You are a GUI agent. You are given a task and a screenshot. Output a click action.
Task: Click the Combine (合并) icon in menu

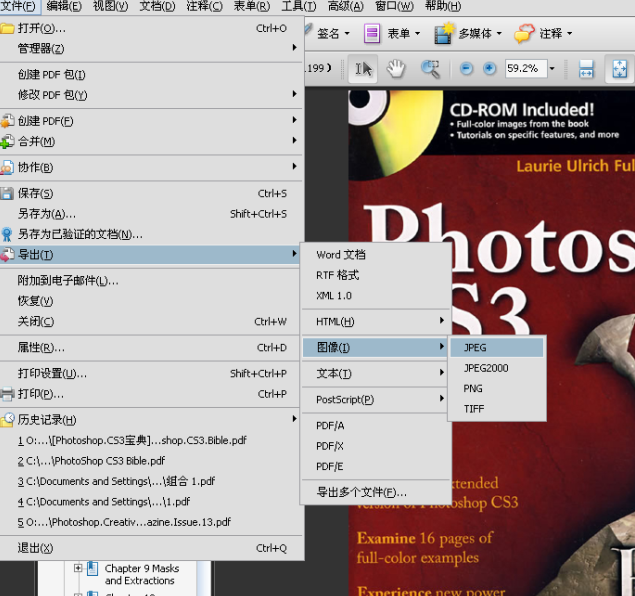coord(7,141)
